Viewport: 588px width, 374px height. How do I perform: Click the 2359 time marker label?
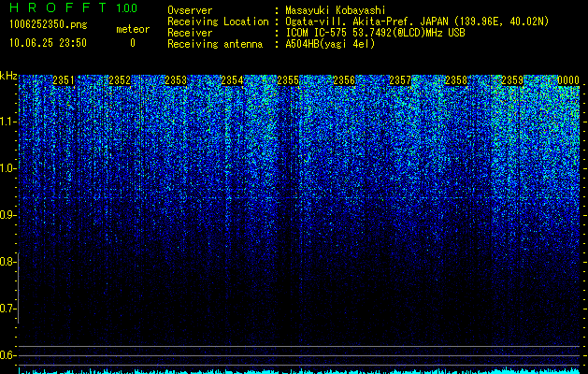[x=512, y=80]
